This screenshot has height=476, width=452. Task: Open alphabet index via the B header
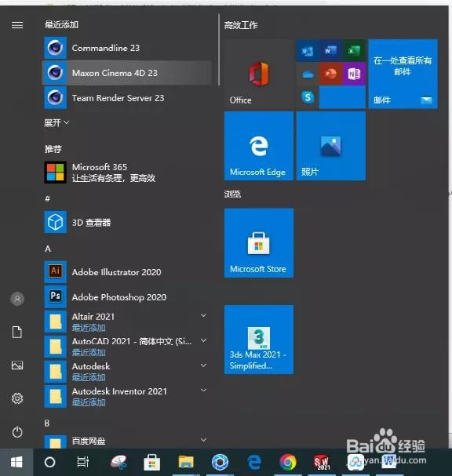(x=47, y=423)
